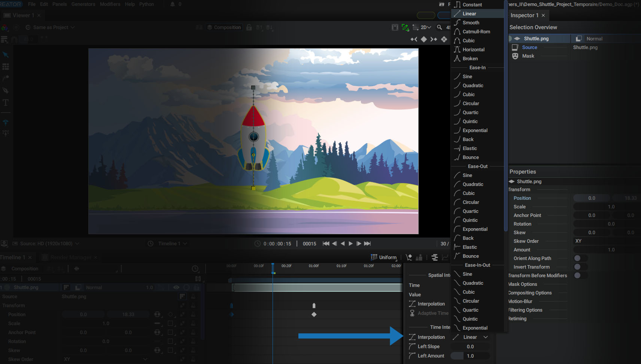641x364 pixels.
Task: Open the Interpolation Linear dropdown
Action: (470, 337)
